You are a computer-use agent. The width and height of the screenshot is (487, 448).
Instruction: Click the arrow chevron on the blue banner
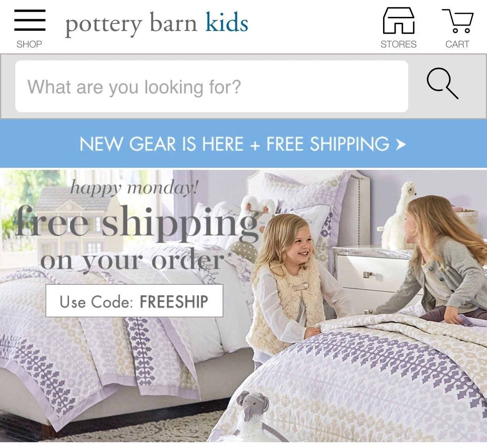tap(400, 144)
